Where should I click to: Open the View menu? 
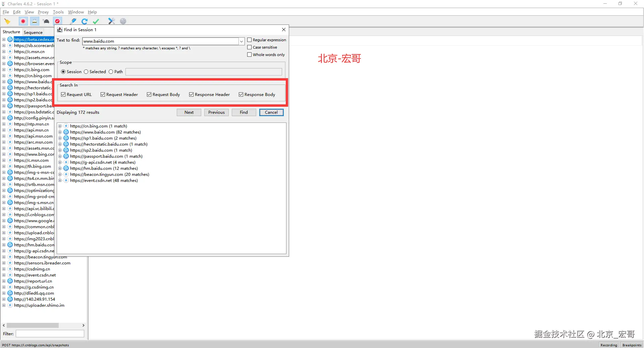(29, 12)
